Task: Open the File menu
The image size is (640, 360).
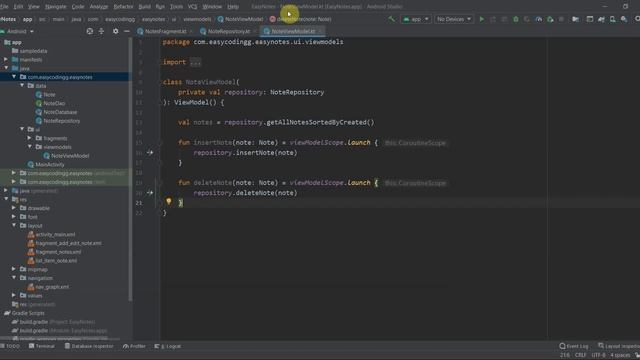Action: [x=4, y=7]
